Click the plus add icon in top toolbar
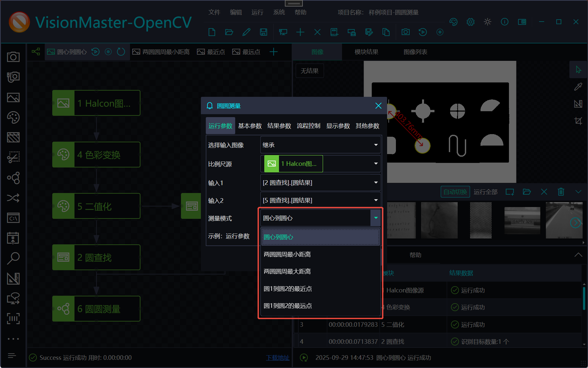Image resolution: width=588 pixels, height=368 pixels. coord(300,32)
